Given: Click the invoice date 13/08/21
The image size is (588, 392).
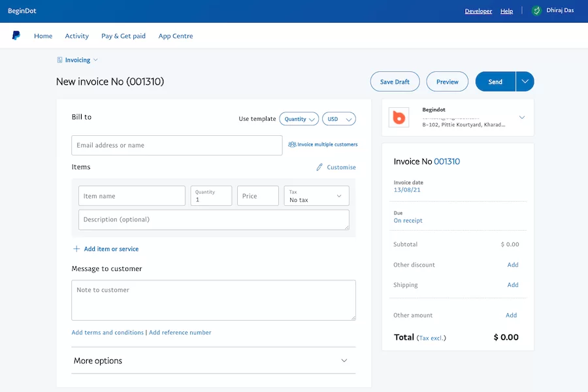Looking at the screenshot, I should 407,189.
